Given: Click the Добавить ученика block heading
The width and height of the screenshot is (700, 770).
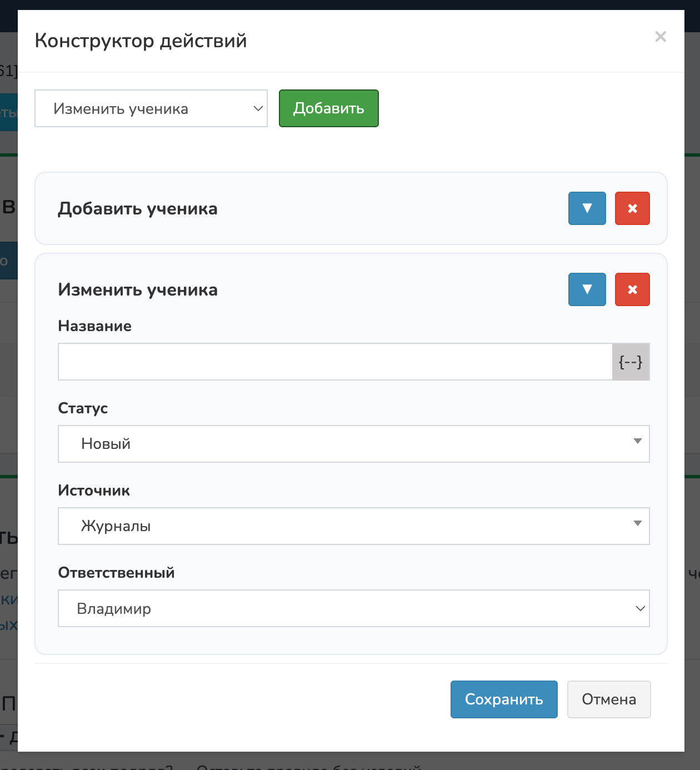Looking at the screenshot, I should coord(138,209).
